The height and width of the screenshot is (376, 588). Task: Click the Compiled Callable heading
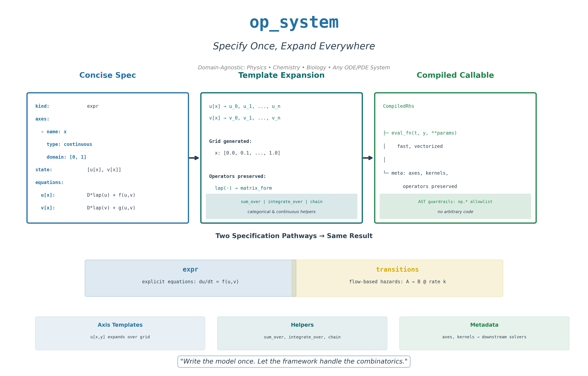pyautogui.click(x=455, y=75)
